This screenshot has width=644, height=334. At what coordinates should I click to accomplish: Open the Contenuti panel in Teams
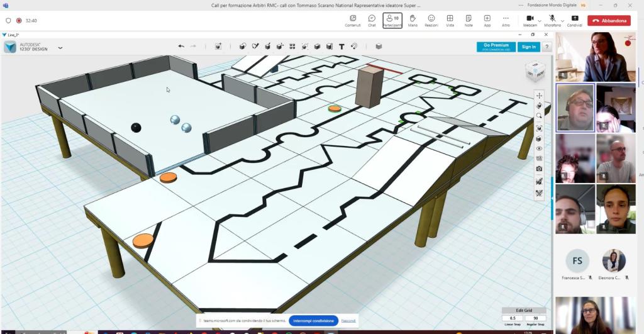352,21
